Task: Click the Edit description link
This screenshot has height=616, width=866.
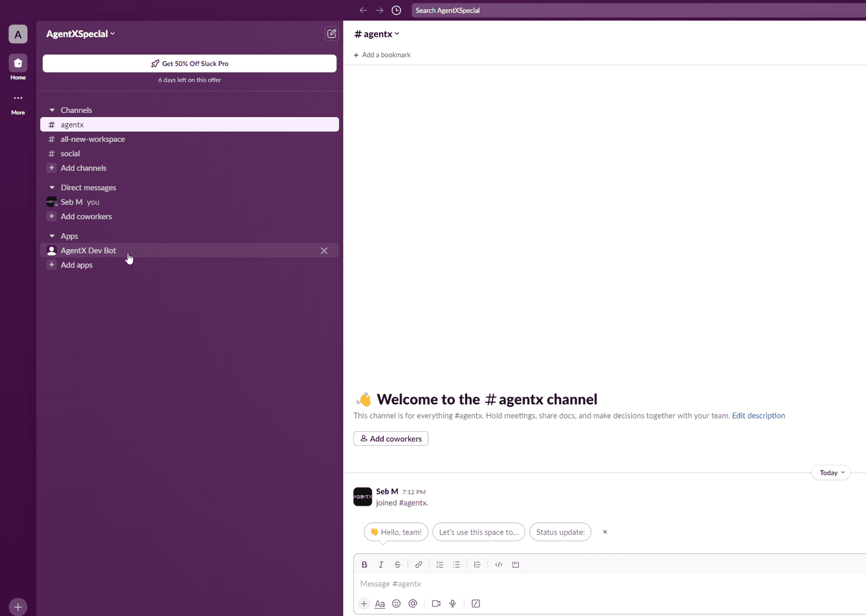Action: point(758,416)
